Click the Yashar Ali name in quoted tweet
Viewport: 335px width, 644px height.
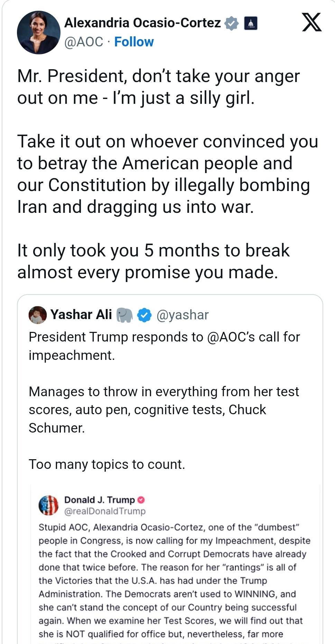point(81,315)
